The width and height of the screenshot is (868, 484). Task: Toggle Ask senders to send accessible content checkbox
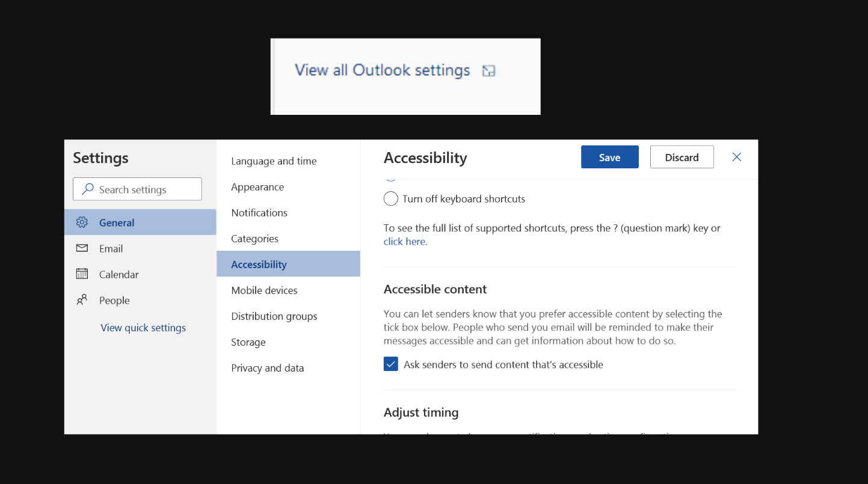click(x=391, y=364)
